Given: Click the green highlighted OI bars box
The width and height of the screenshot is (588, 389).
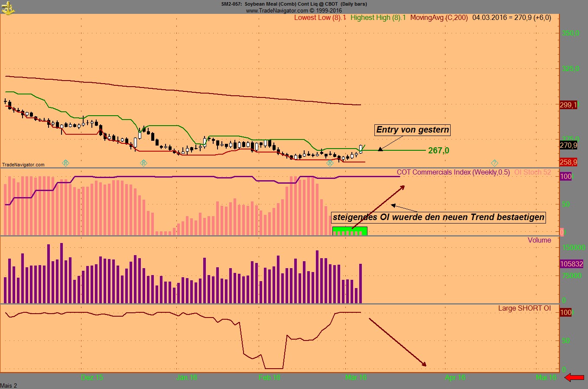Looking at the screenshot, I should (x=349, y=231).
